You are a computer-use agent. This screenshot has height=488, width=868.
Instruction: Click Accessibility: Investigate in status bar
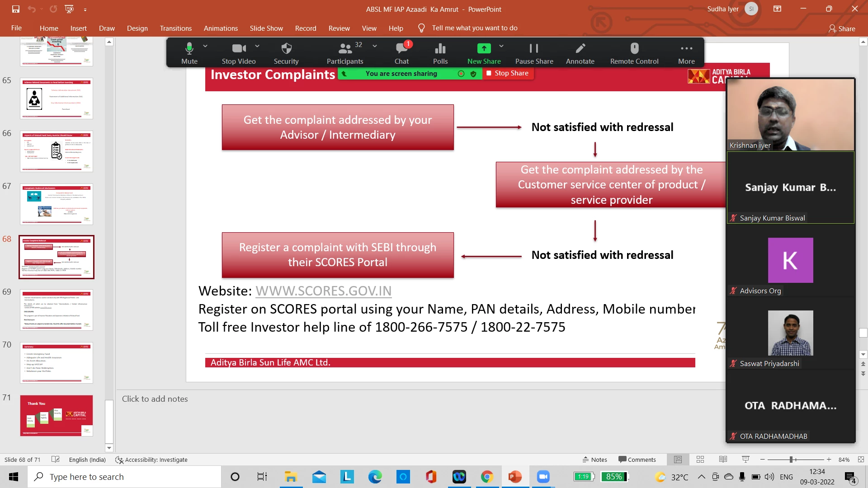pyautogui.click(x=151, y=460)
